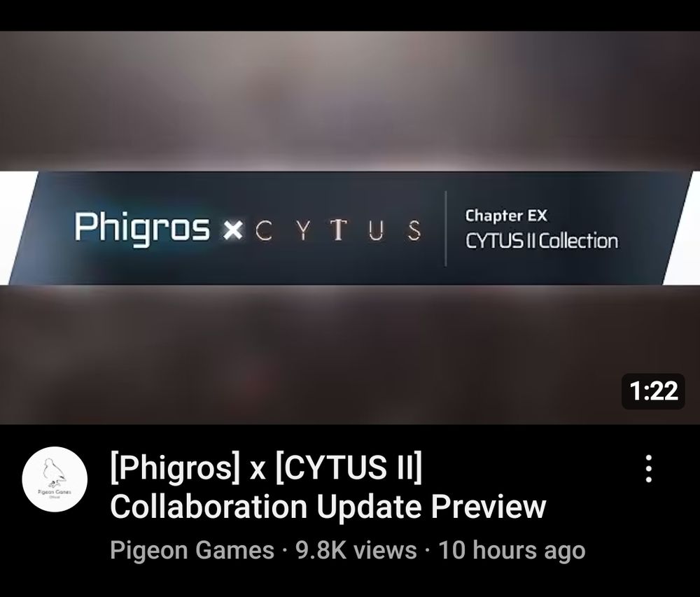The height and width of the screenshot is (597, 700).
Task: Click the CYTUS logo in the thumbnail
Action: [338, 230]
